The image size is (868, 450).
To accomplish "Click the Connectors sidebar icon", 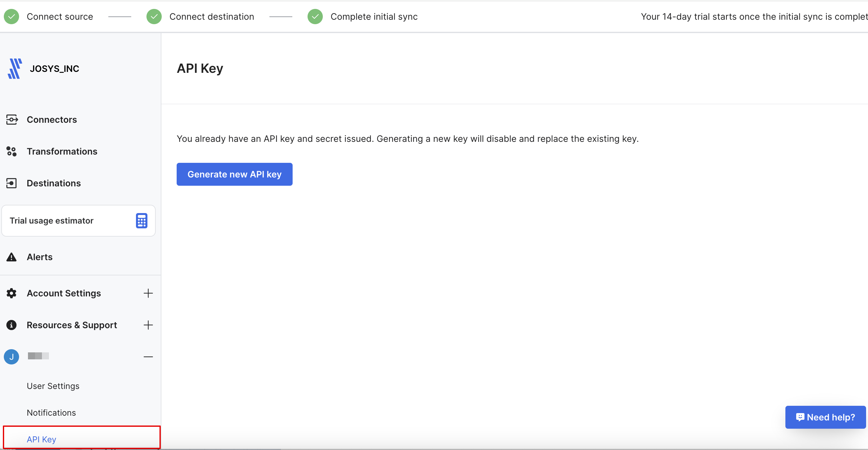I will 12,120.
